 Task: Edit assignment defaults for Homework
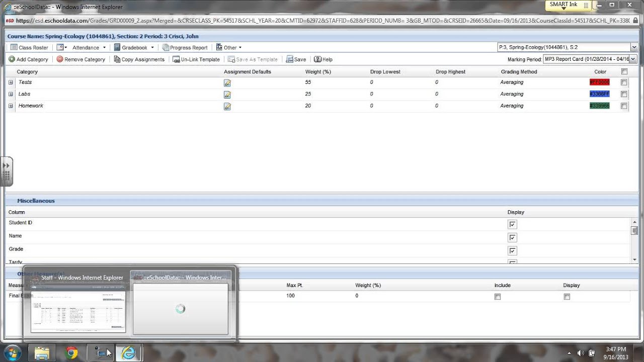[227, 106]
